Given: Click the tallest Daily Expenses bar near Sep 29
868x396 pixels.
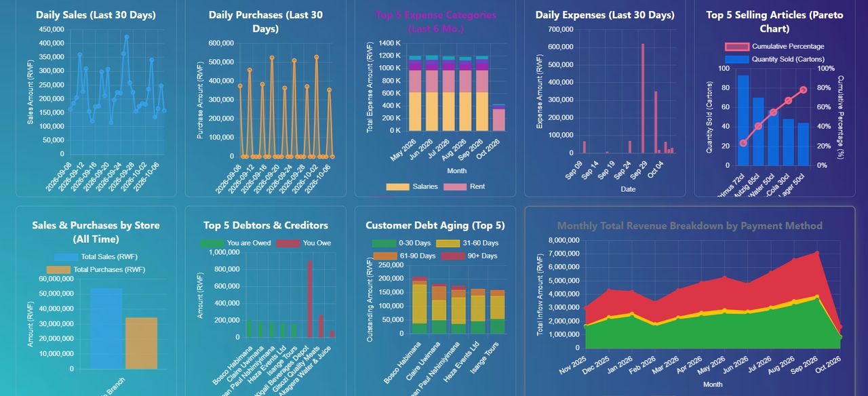Looking at the screenshot, I should click(x=643, y=98).
